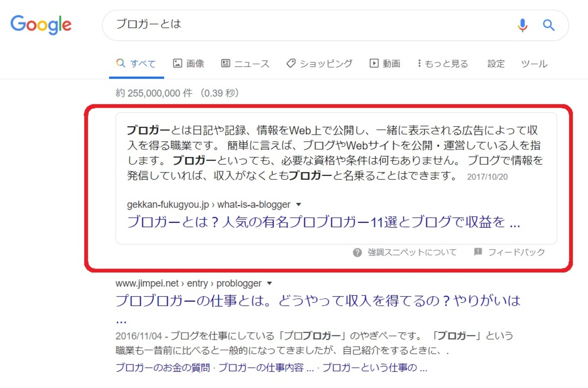Open プロブロガーの仕事とは result link
Screen dimensions: 588x388
point(318,300)
